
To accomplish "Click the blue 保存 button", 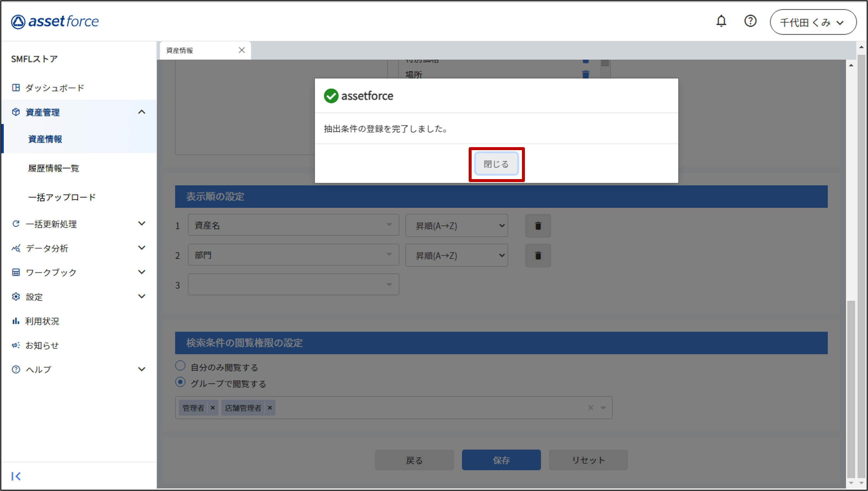I will point(501,460).
